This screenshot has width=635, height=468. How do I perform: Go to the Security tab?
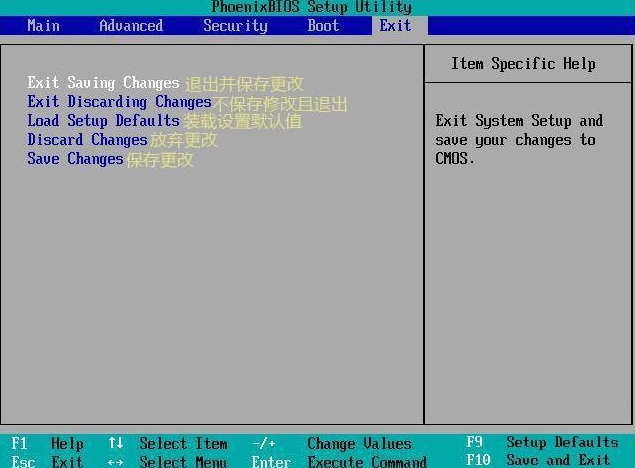tap(235, 26)
